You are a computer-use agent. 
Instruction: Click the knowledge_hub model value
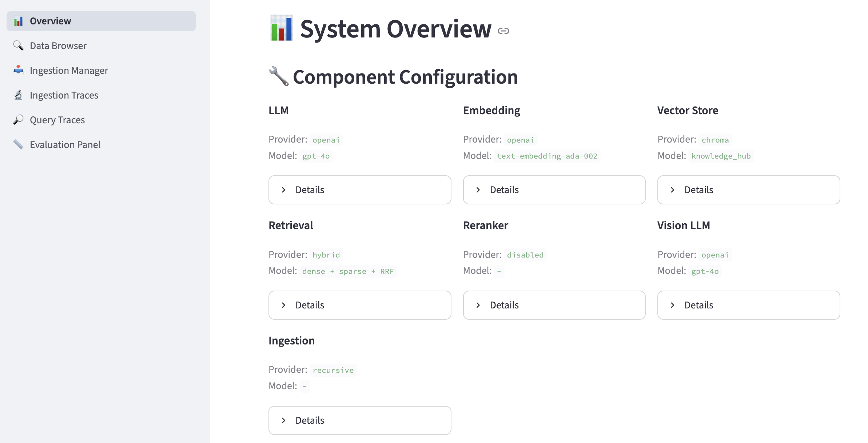click(721, 156)
